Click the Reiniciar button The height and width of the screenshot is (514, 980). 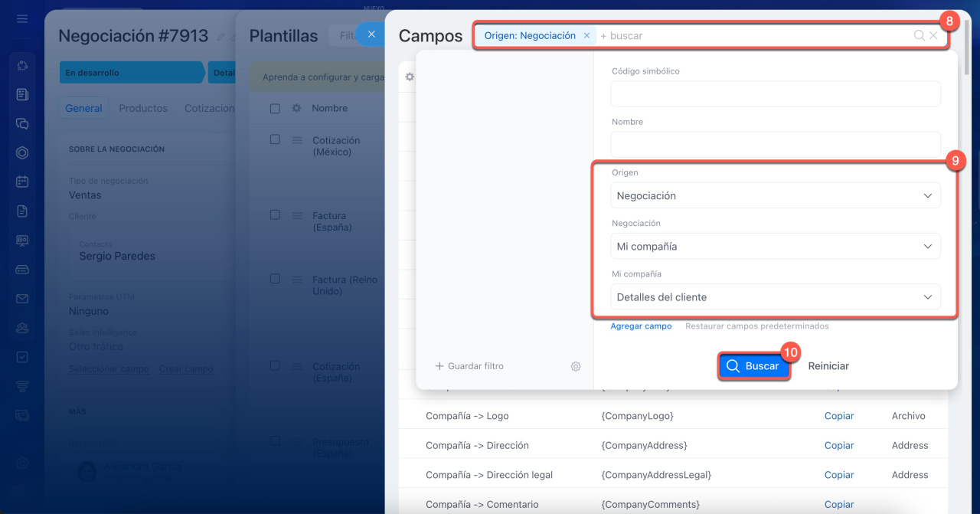[x=828, y=366]
